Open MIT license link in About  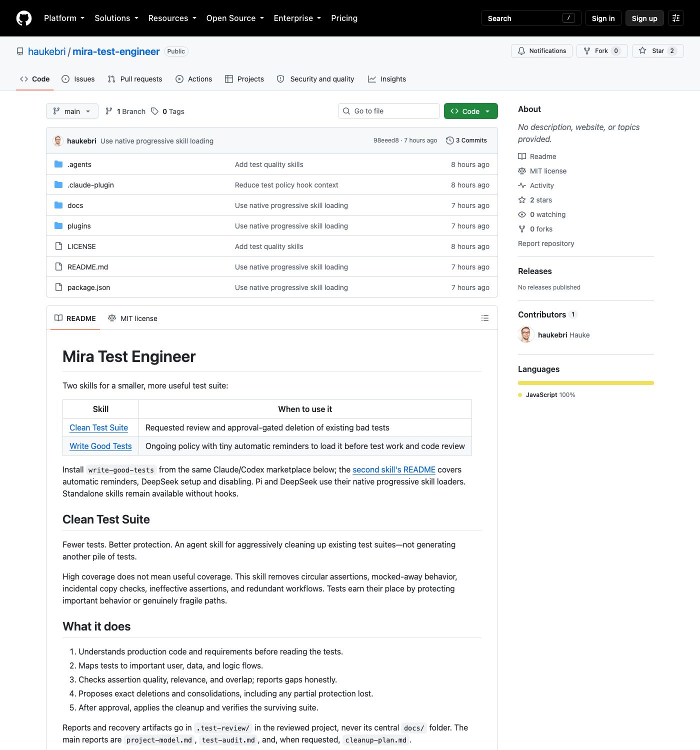click(542, 171)
